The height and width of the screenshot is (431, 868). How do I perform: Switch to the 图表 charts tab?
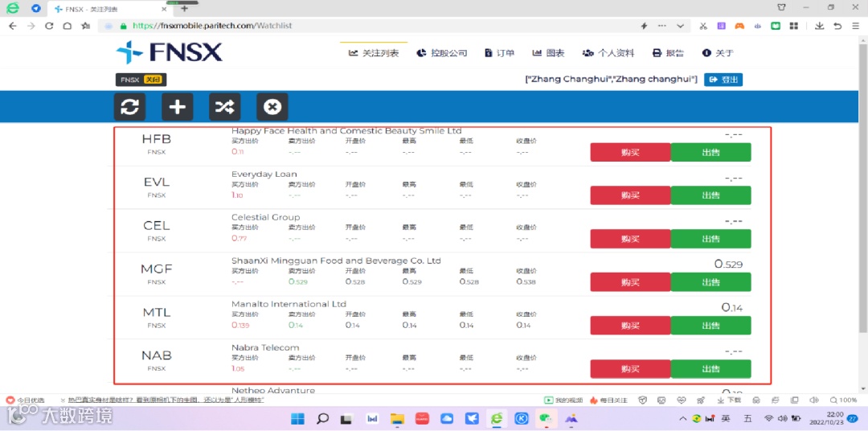(549, 53)
